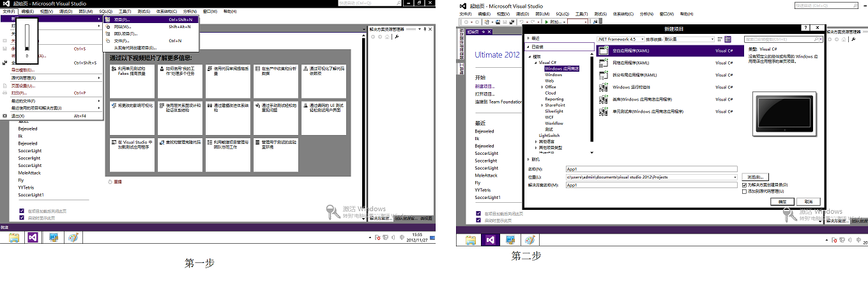Click the wrench properties icon in left Solution Explorer
Screen dimensions: 868x286
coord(397,36)
